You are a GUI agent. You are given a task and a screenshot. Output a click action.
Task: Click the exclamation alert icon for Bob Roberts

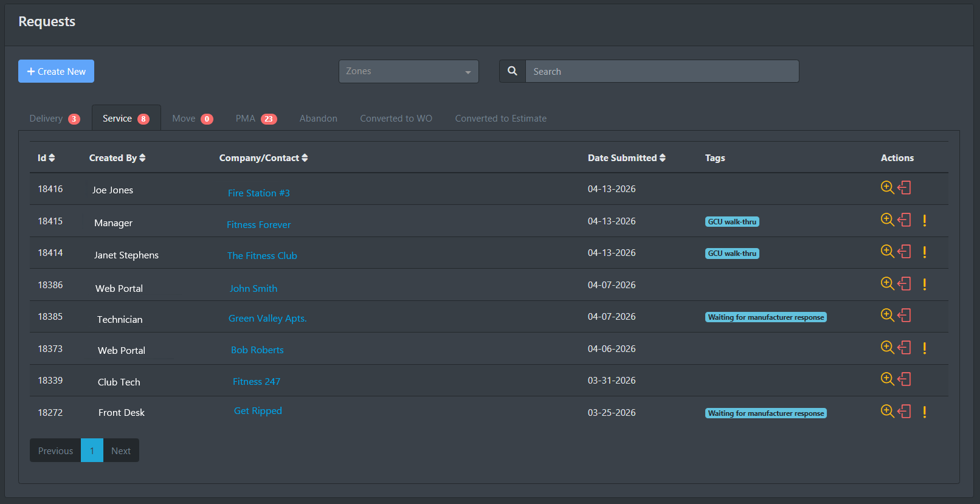click(924, 348)
